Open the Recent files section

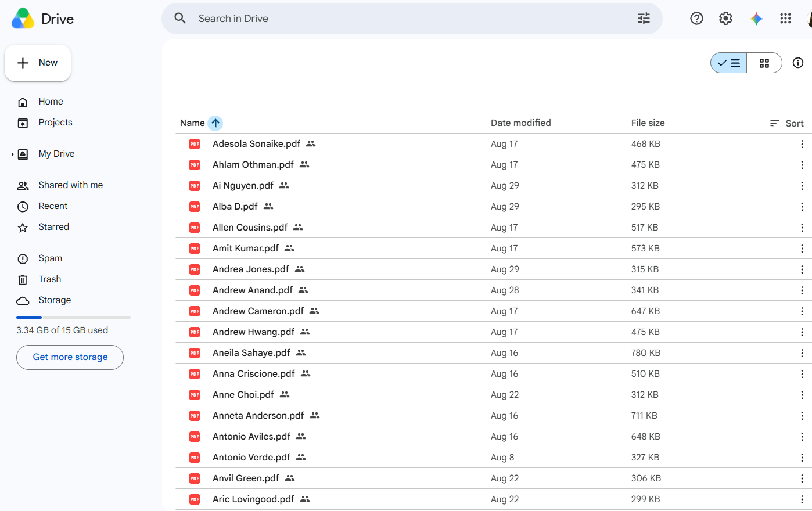coord(53,206)
